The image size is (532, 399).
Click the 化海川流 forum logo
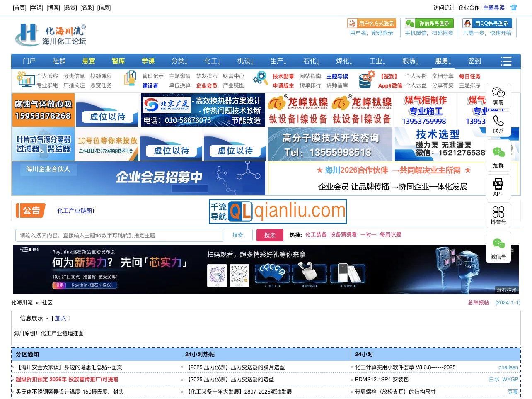click(51, 35)
